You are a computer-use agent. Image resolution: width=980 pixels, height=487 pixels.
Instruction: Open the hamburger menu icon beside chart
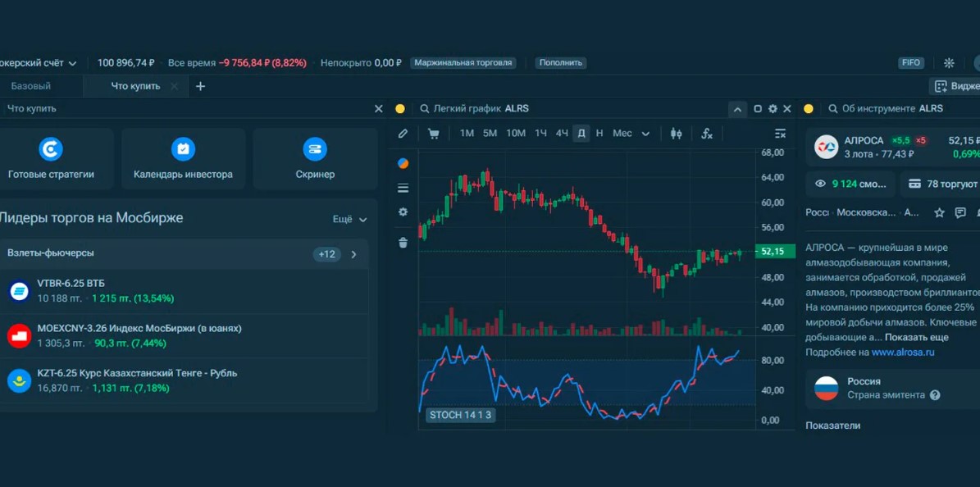[403, 189]
